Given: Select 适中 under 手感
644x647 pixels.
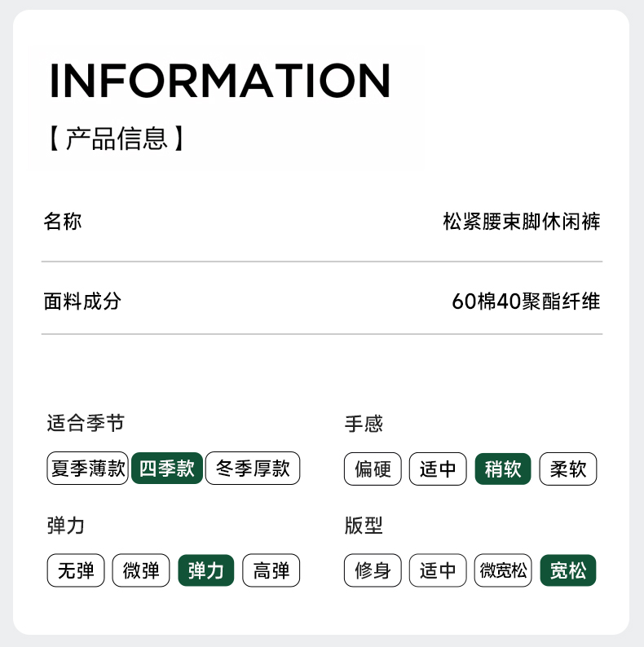Looking at the screenshot, I should click(x=438, y=469).
